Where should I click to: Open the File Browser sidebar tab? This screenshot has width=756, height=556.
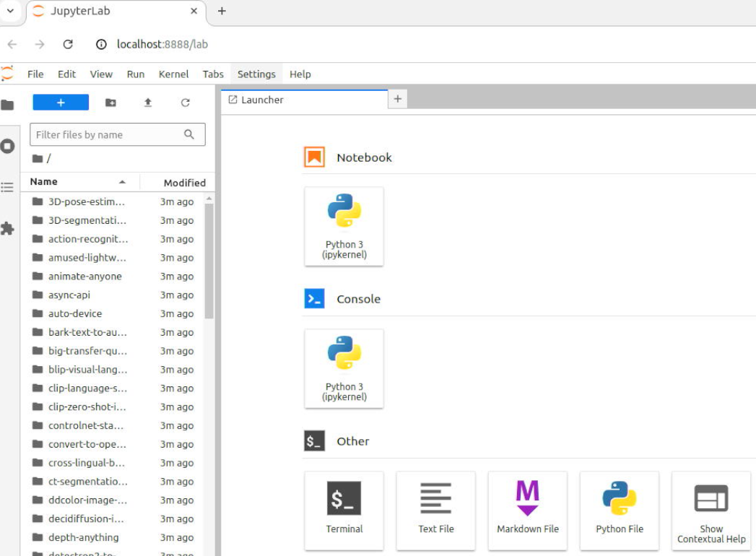tap(7, 105)
